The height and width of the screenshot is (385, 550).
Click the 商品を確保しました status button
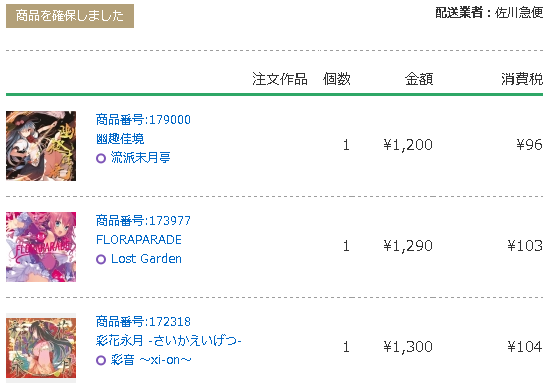[70, 16]
